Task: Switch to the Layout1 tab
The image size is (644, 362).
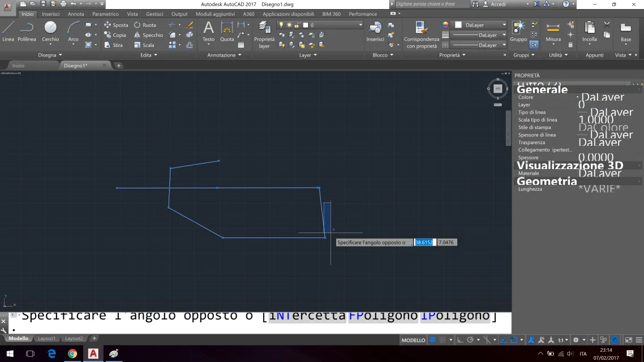Action: click(x=46, y=338)
